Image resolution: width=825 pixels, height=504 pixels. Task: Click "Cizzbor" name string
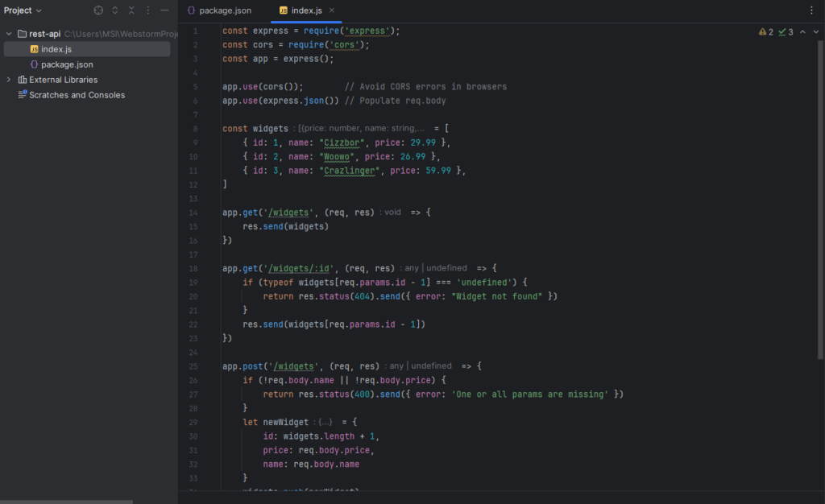click(342, 143)
